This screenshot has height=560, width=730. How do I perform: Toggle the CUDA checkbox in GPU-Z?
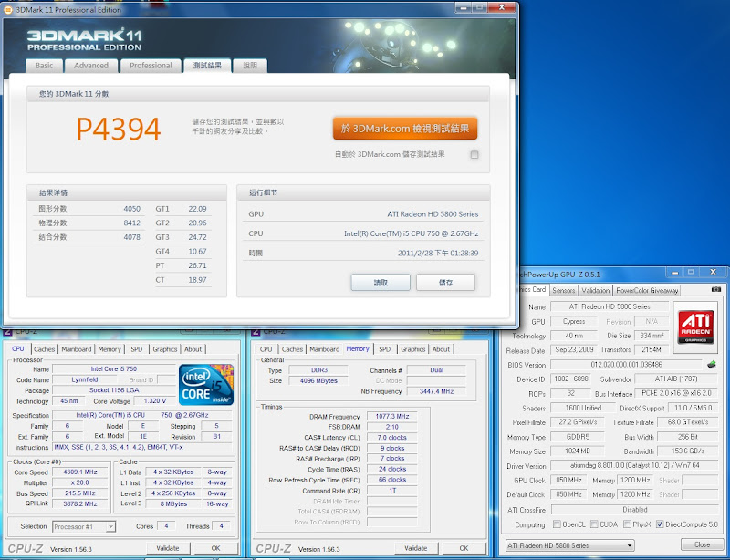594,524
